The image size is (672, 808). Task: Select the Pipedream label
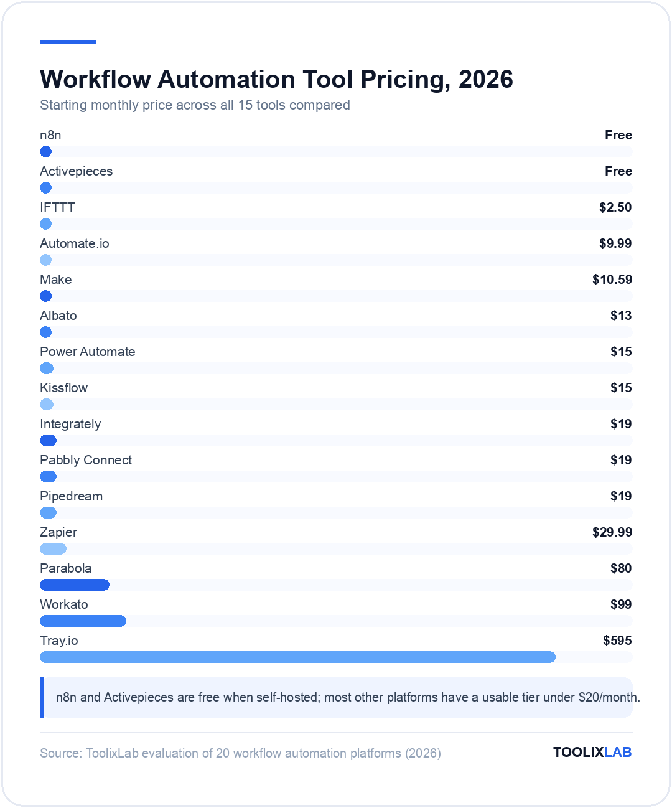(72, 496)
